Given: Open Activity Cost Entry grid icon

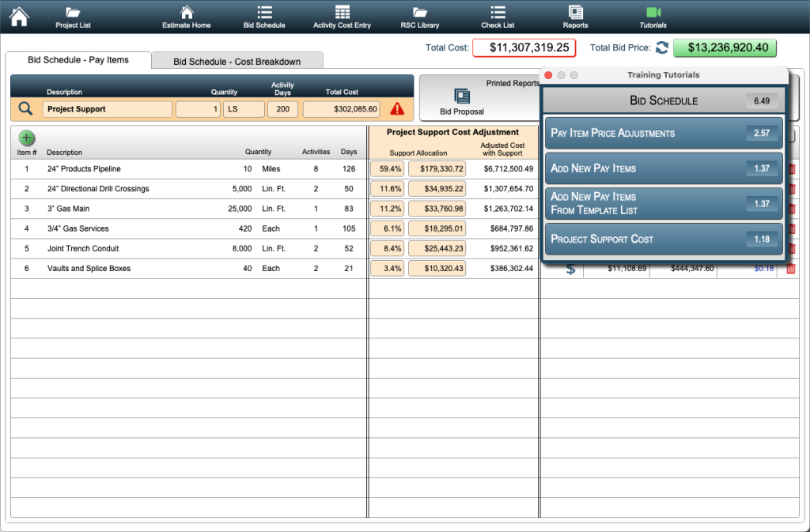Looking at the screenshot, I should pyautogui.click(x=342, y=17).
